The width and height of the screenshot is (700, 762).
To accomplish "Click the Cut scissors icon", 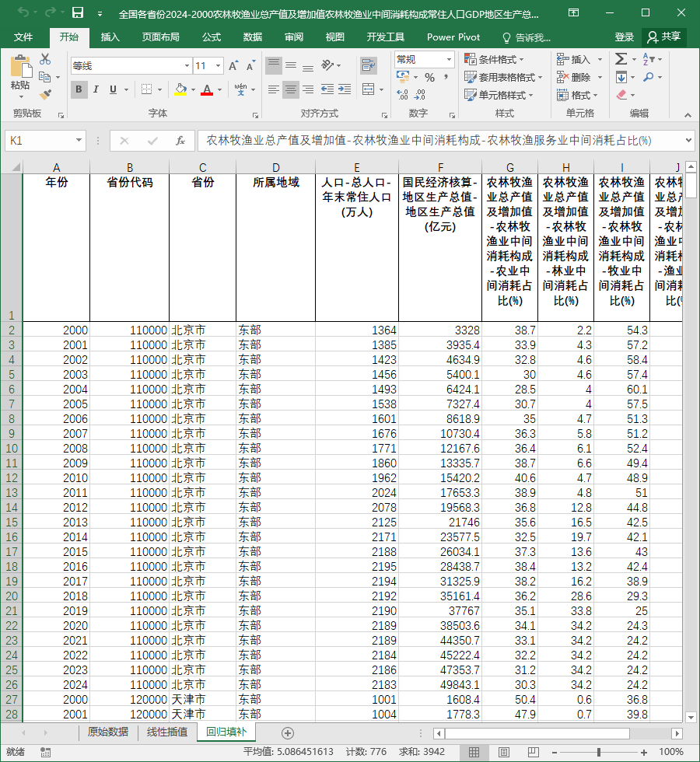I will (x=45, y=59).
